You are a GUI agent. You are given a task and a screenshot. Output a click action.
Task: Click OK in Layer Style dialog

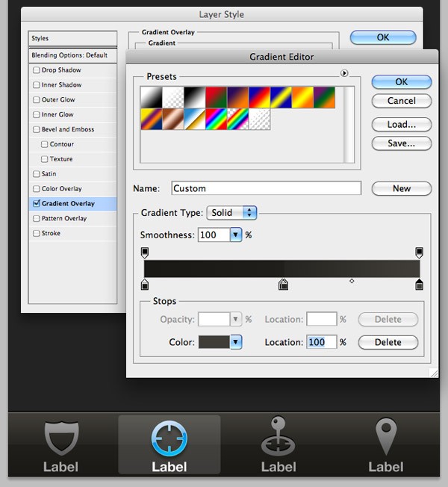click(x=383, y=37)
